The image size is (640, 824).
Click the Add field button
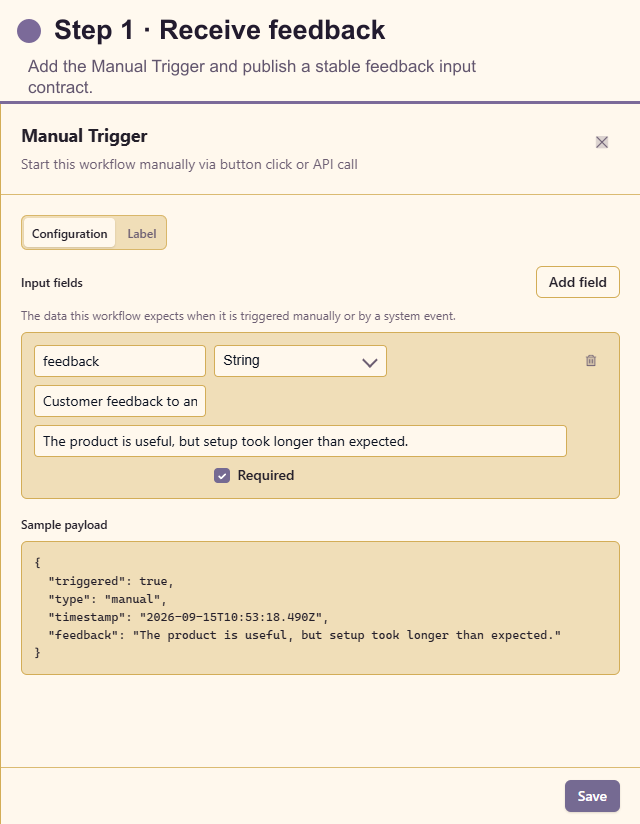pyautogui.click(x=577, y=282)
